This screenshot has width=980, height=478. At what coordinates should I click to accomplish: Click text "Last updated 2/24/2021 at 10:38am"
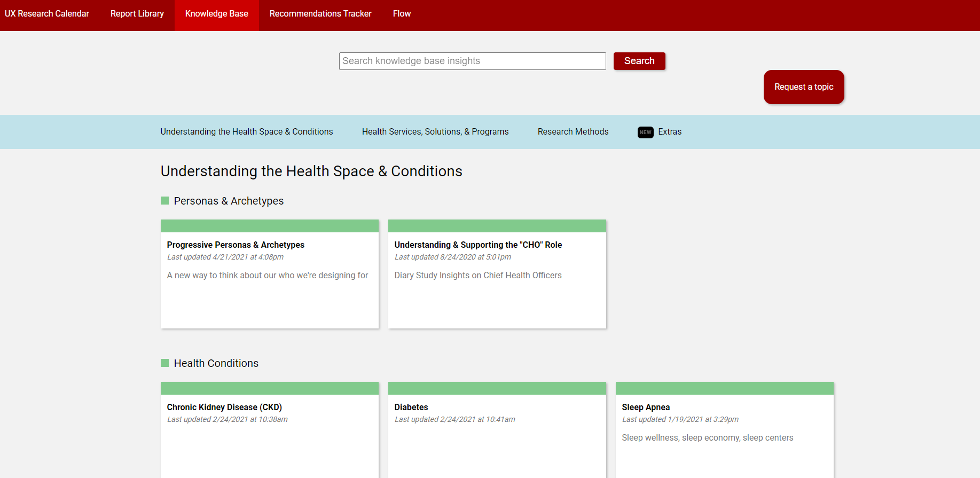(228, 419)
